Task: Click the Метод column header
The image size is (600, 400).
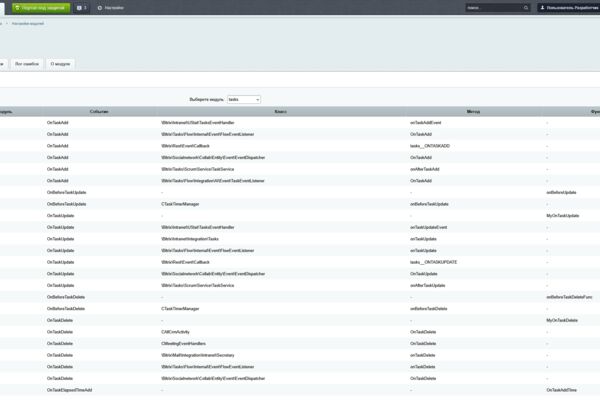Action: coord(473,111)
